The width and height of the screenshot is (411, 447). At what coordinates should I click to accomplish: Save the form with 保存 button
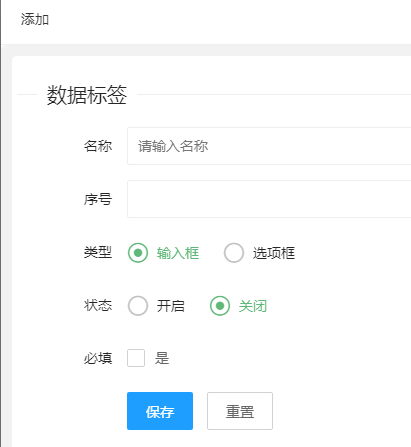[160, 411]
